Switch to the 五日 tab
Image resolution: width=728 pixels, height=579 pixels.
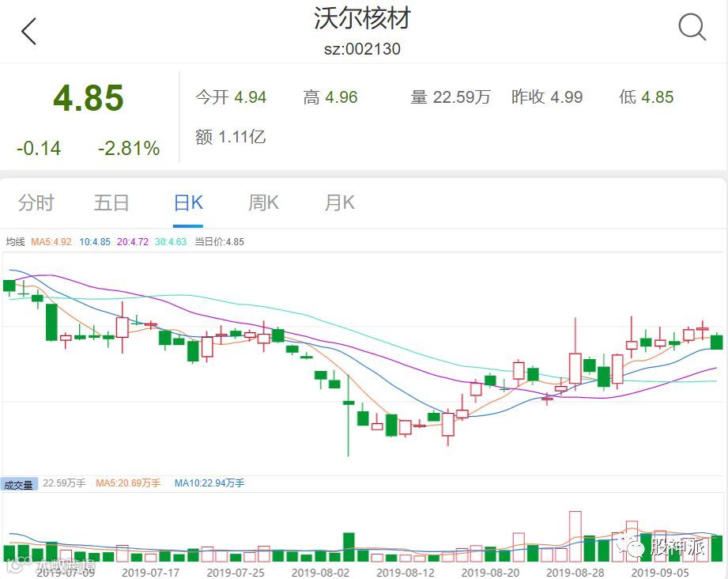point(111,203)
